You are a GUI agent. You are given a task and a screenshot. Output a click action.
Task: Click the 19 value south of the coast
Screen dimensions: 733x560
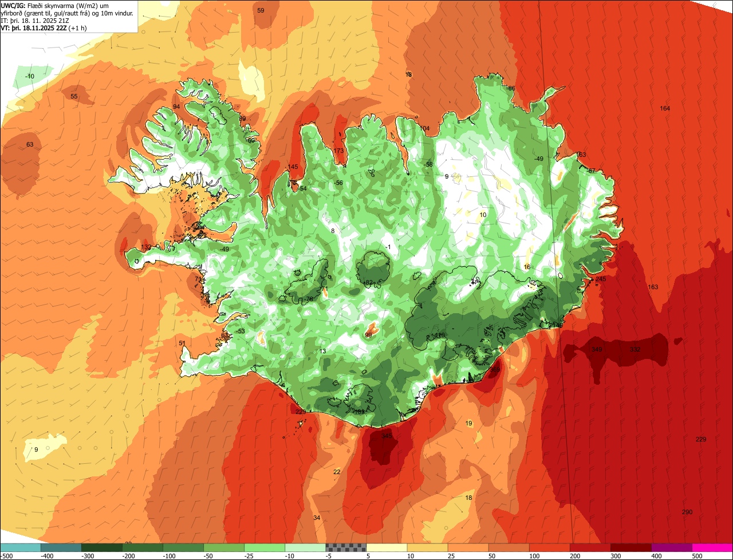(x=468, y=424)
